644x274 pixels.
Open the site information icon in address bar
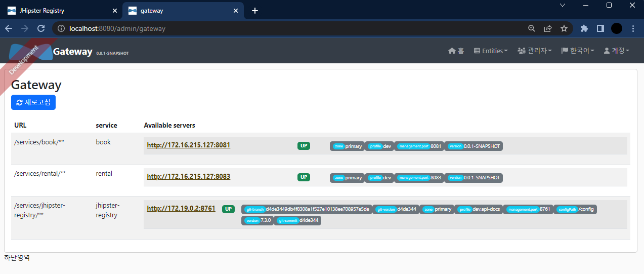point(62,29)
